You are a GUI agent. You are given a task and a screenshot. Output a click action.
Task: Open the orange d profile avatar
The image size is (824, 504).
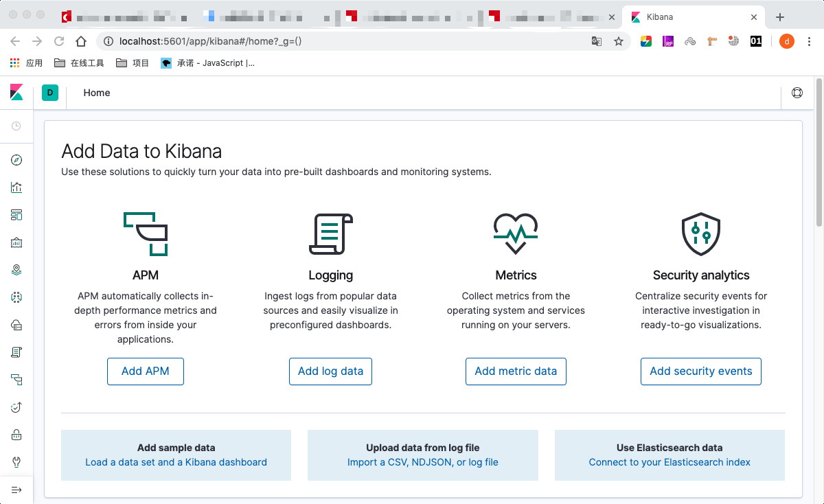tap(787, 41)
